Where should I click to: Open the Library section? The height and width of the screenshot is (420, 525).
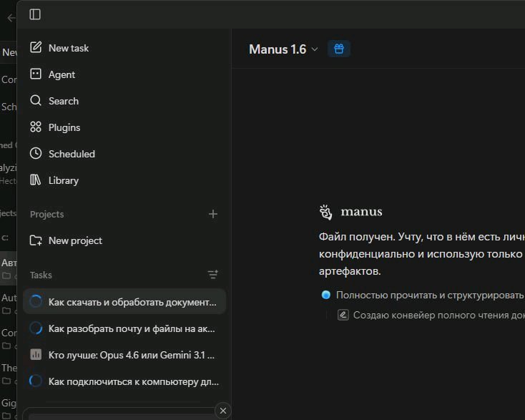point(124,180)
